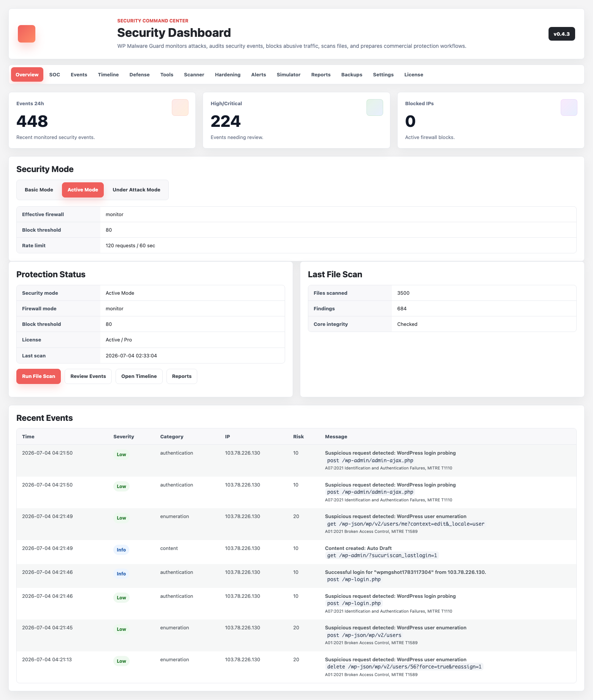Click the Findings value 684

click(x=402, y=309)
